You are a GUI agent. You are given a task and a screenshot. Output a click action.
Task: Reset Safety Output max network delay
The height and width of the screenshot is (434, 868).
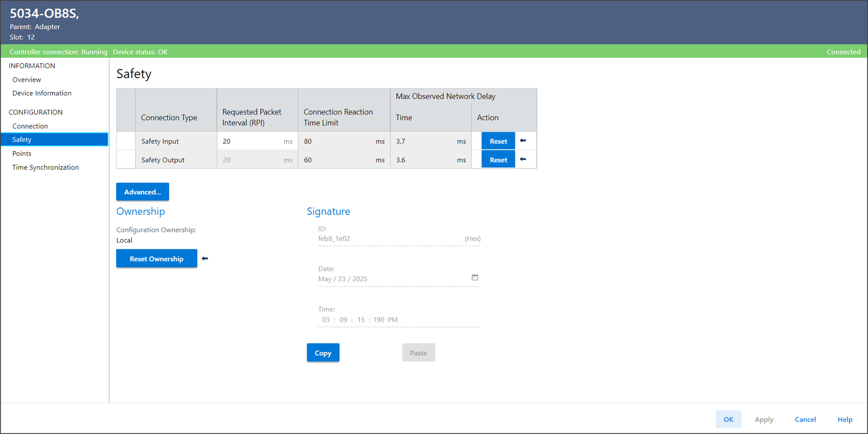click(x=498, y=160)
